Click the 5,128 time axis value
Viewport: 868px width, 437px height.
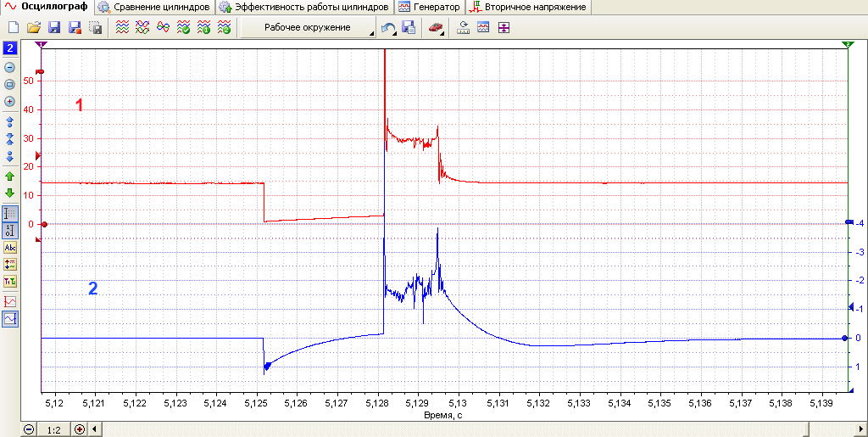376,404
